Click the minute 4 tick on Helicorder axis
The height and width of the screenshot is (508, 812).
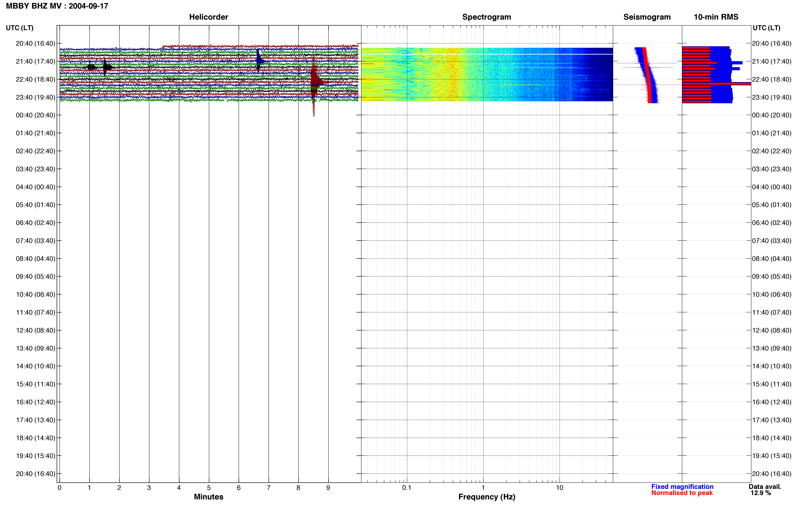[x=179, y=487]
